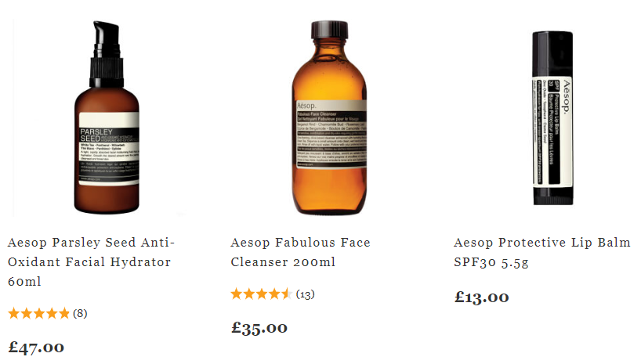The width and height of the screenshot is (641, 364).
Task: Click first star of Facial Hydrator rating
Action: tap(14, 313)
